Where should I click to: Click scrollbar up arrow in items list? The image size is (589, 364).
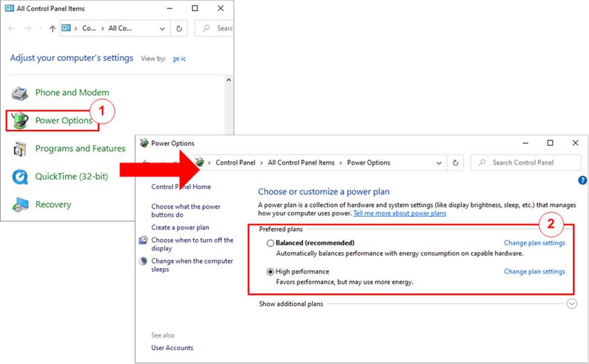click(x=229, y=80)
